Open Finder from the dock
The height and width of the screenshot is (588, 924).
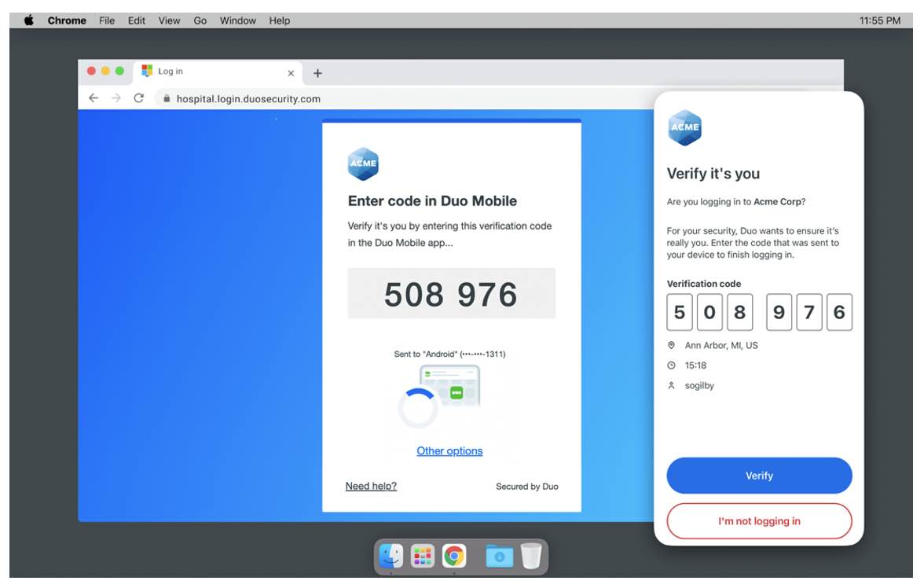[391, 557]
